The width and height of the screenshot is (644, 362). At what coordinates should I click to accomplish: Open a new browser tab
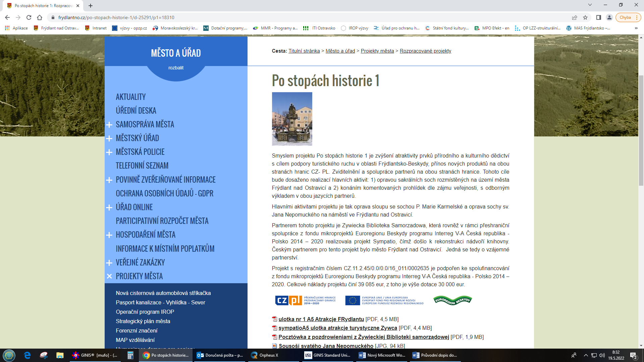91,6
